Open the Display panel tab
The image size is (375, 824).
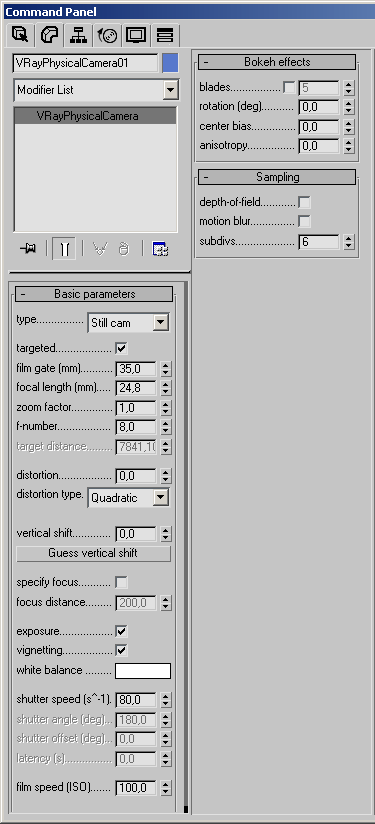click(x=136, y=35)
